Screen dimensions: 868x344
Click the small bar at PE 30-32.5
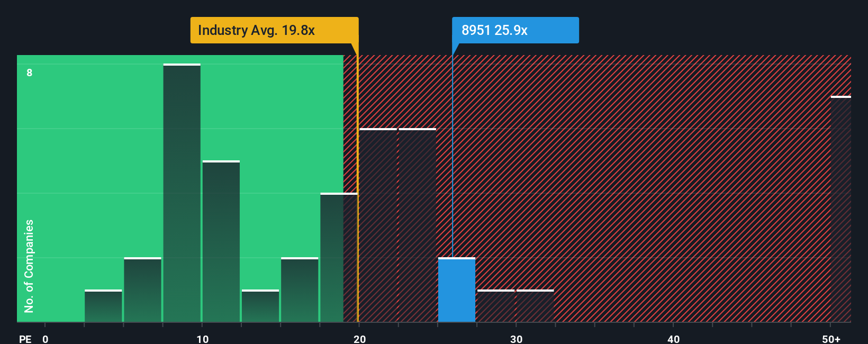point(535,306)
